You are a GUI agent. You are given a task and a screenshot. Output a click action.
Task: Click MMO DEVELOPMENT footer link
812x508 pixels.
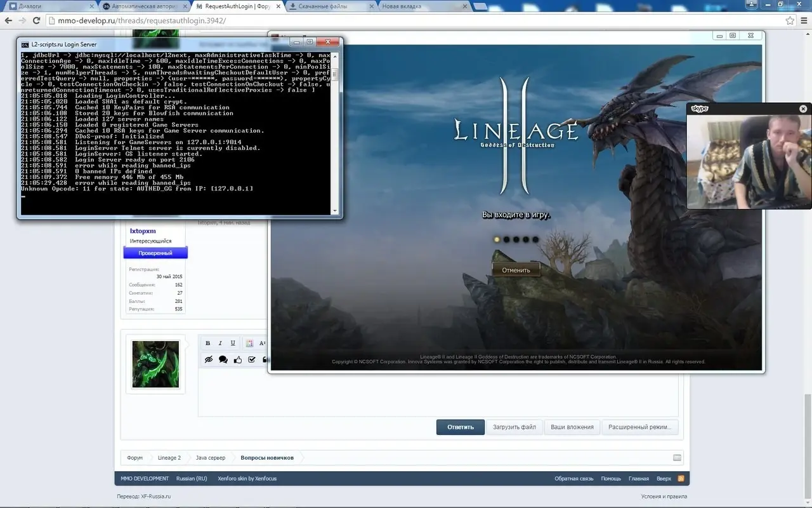[145, 478]
